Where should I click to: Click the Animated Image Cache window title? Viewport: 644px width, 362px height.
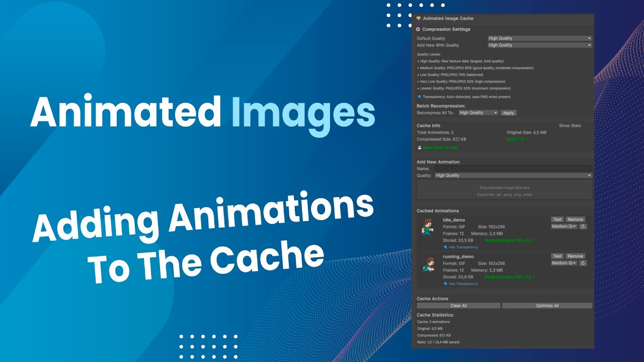pos(448,18)
